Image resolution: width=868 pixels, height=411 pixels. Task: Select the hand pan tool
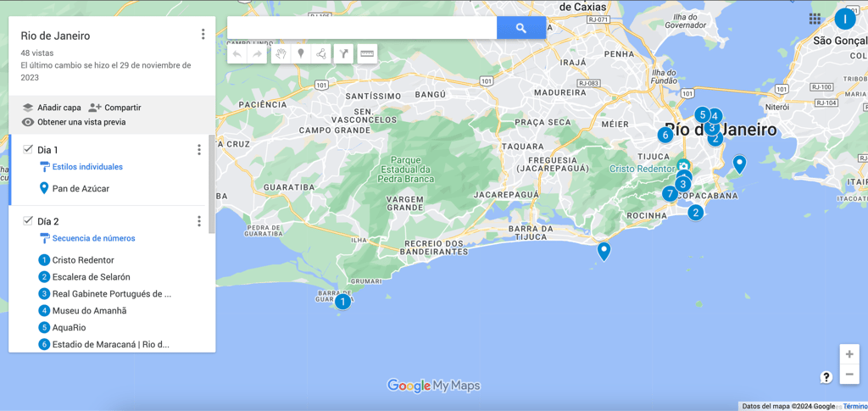pyautogui.click(x=281, y=53)
